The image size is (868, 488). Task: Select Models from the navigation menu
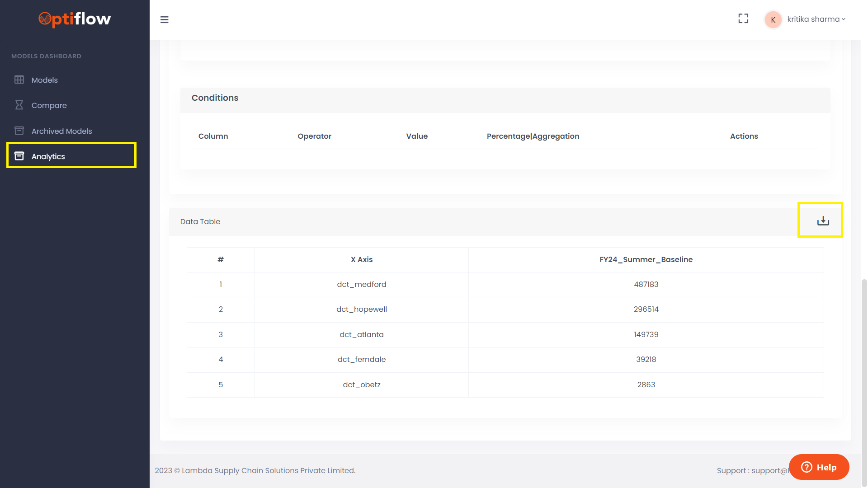(x=44, y=80)
